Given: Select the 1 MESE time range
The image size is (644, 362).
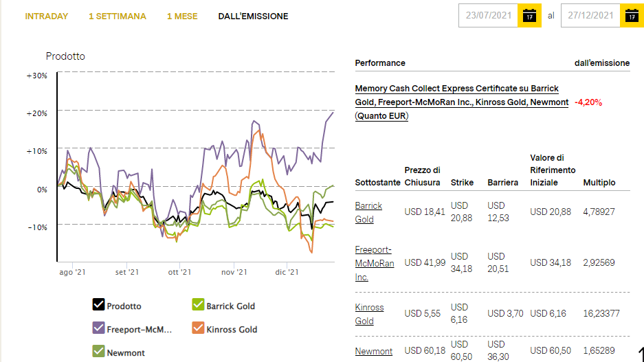Looking at the screenshot, I should [182, 16].
